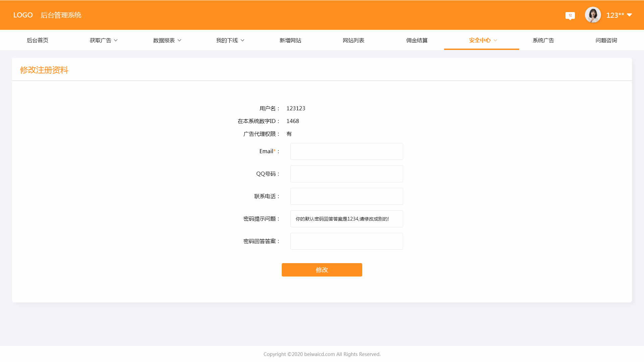The width and height of the screenshot is (644, 362).
Task: Select the 联系电话 text box
Action: pyautogui.click(x=346, y=196)
